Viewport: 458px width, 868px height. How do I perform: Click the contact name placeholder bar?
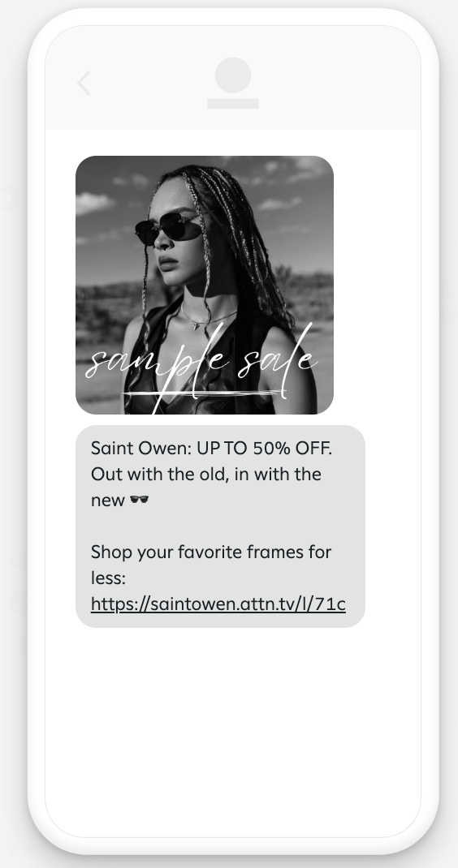pyautogui.click(x=233, y=104)
